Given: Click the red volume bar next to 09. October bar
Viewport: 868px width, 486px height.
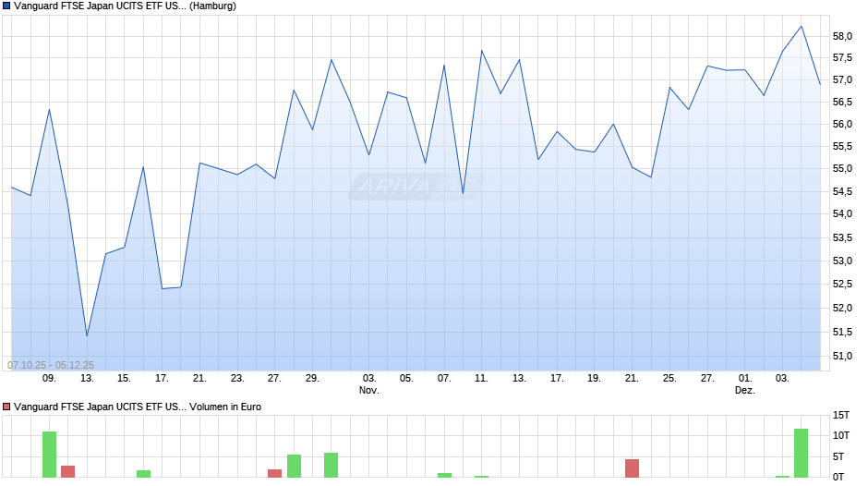Looking at the screenshot, I should click(x=67, y=471).
